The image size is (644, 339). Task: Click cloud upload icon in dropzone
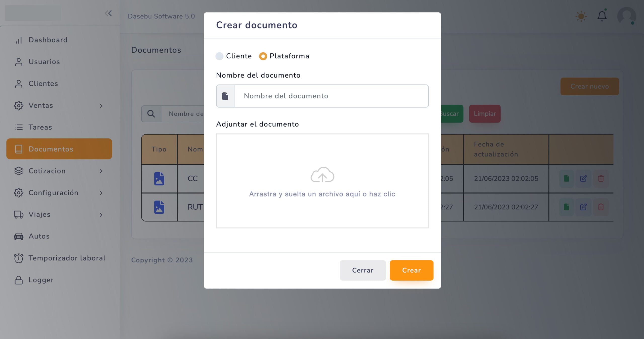322,175
